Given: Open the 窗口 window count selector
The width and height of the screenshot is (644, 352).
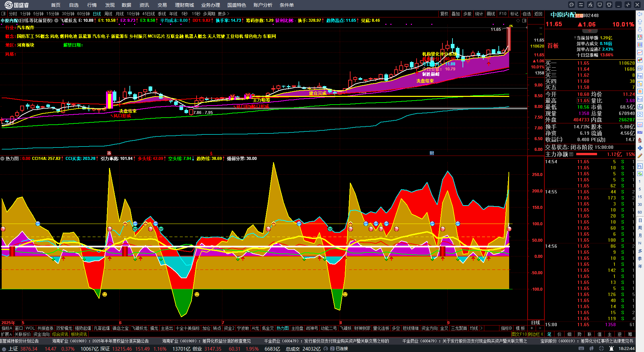Looking at the screenshot, I should [19, 328].
